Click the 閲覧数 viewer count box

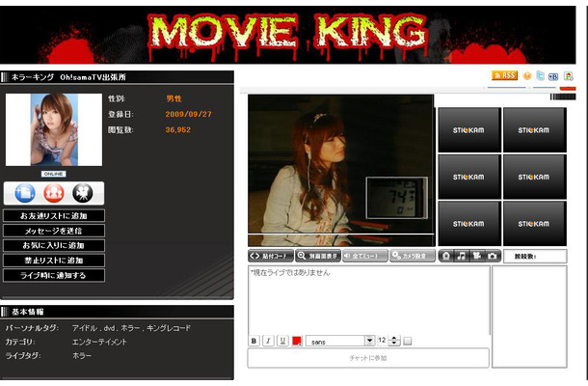coord(535,257)
